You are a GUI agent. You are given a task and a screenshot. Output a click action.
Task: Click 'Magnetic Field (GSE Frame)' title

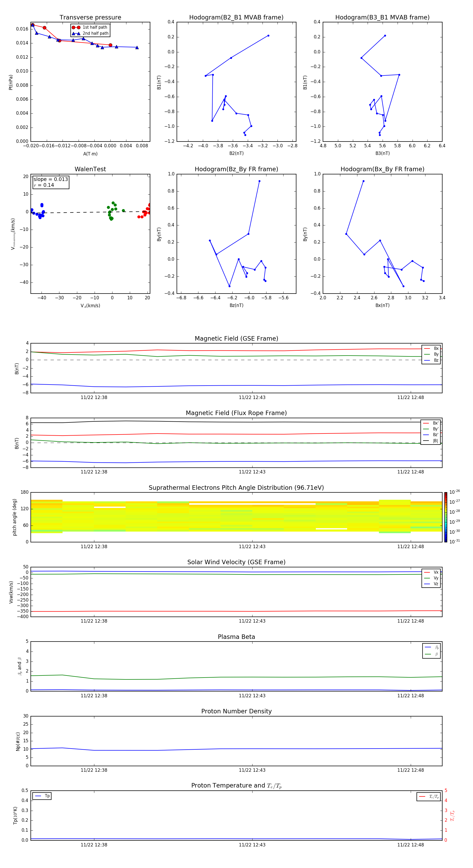[236, 339]
